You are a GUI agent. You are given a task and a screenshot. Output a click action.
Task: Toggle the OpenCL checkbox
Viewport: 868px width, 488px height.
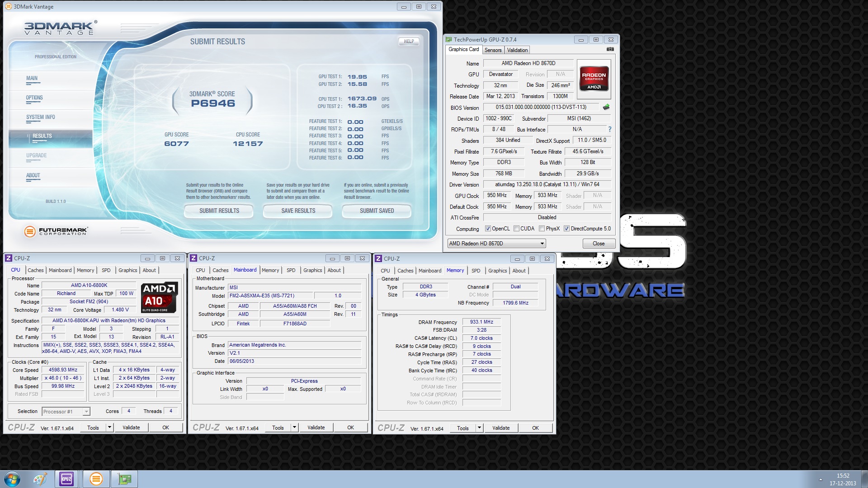pos(488,229)
